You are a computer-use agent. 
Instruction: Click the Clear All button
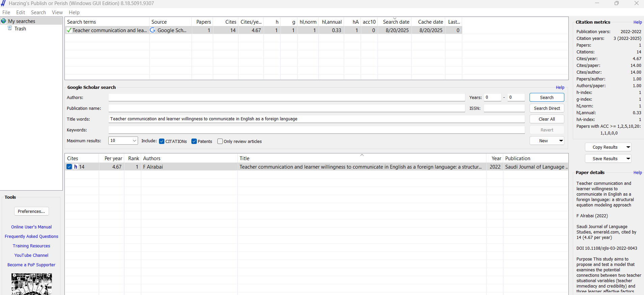click(547, 119)
